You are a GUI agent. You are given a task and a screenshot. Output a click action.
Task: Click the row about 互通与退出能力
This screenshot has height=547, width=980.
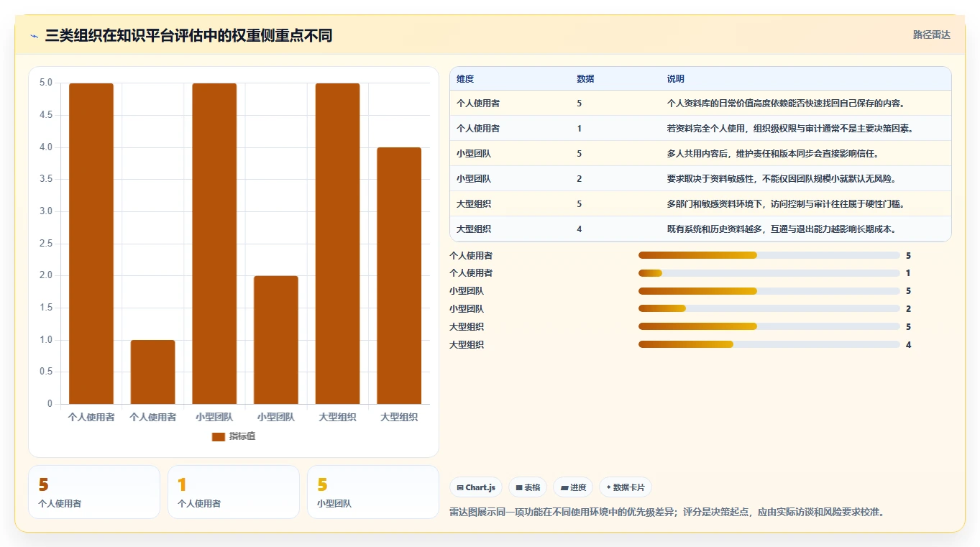pyautogui.click(x=700, y=229)
